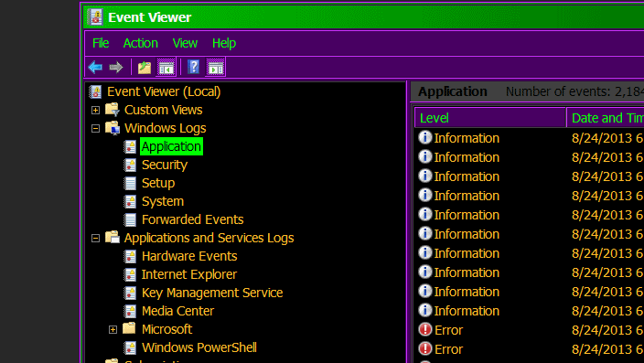Click the Forwarded Events log icon
Screen dimensions: 644x363
pos(130,219)
